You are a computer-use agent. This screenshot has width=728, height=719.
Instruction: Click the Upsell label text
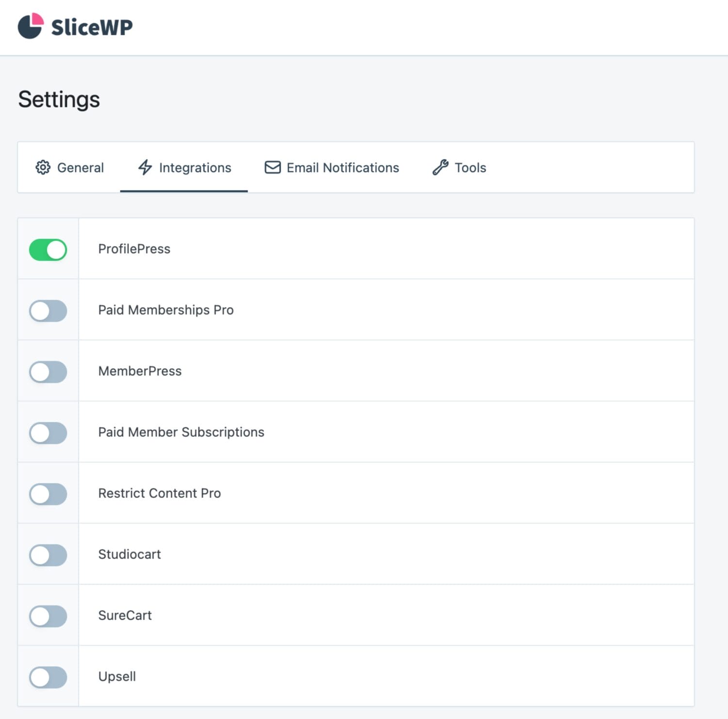coord(117,677)
